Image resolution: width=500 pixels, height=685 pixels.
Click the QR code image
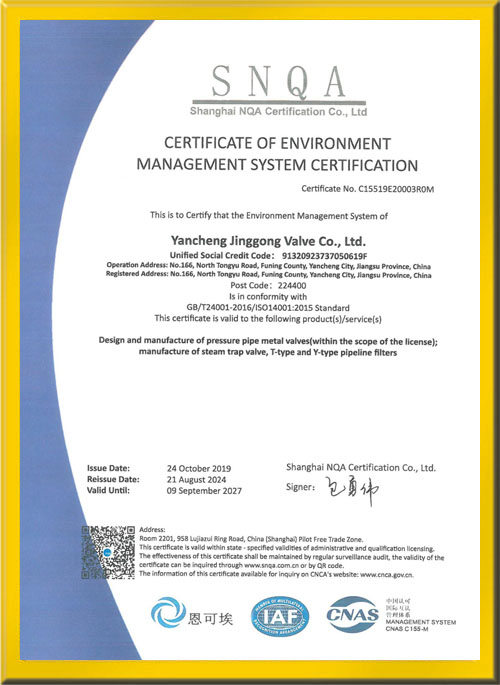(x=108, y=552)
